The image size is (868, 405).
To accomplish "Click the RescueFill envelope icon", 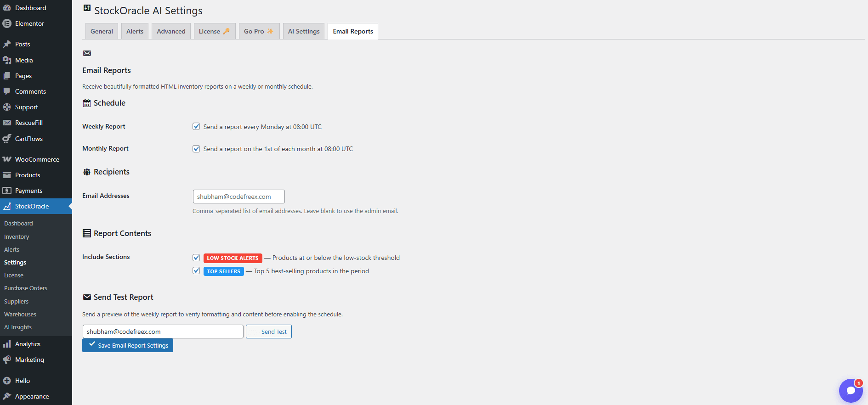I will [7, 123].
